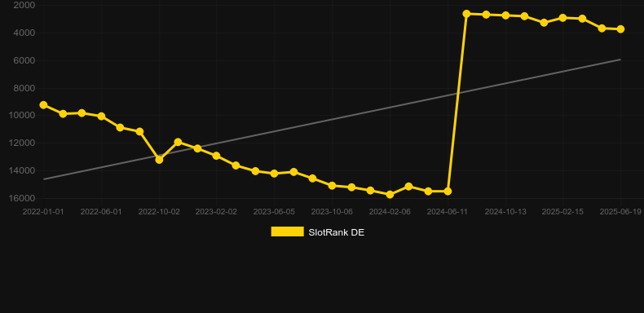Click the 16000 y-axis label

[22, 198]
